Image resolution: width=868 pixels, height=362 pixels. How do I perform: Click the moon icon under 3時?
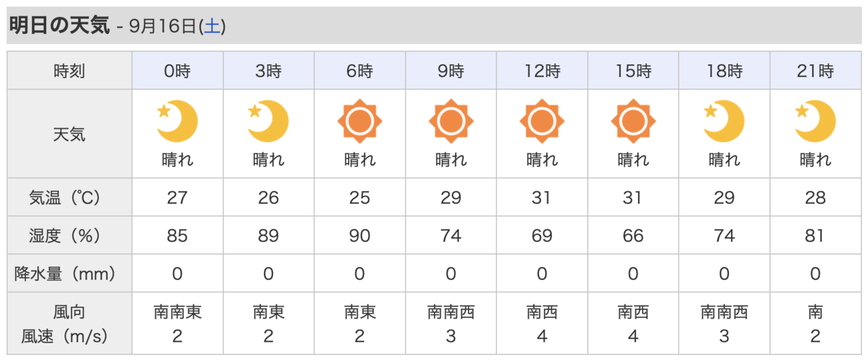269,121
